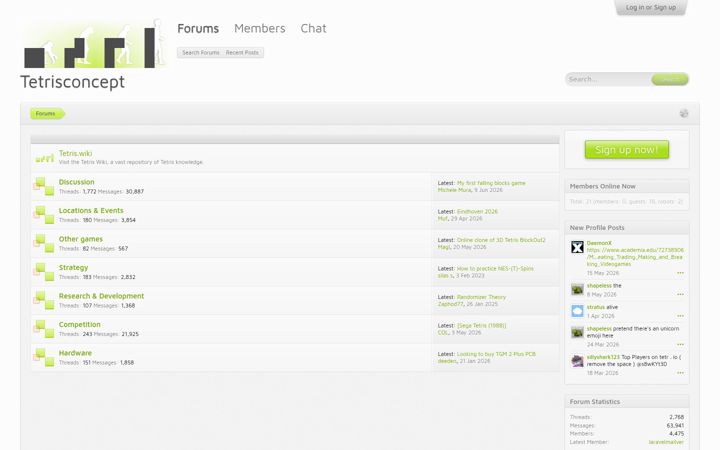Screen dimensions: 720x450
Task: Open options dots for DaemonX post
Action: 680,273
